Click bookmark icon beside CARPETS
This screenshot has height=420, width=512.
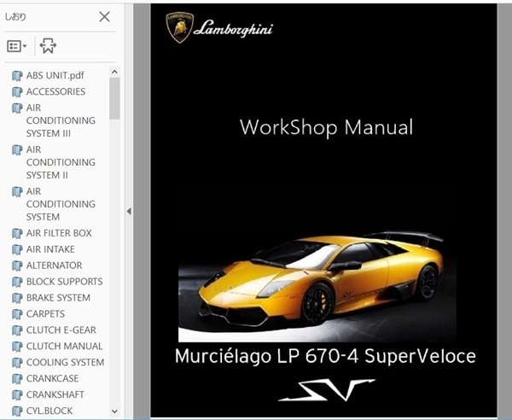click(x=17, y=314)
